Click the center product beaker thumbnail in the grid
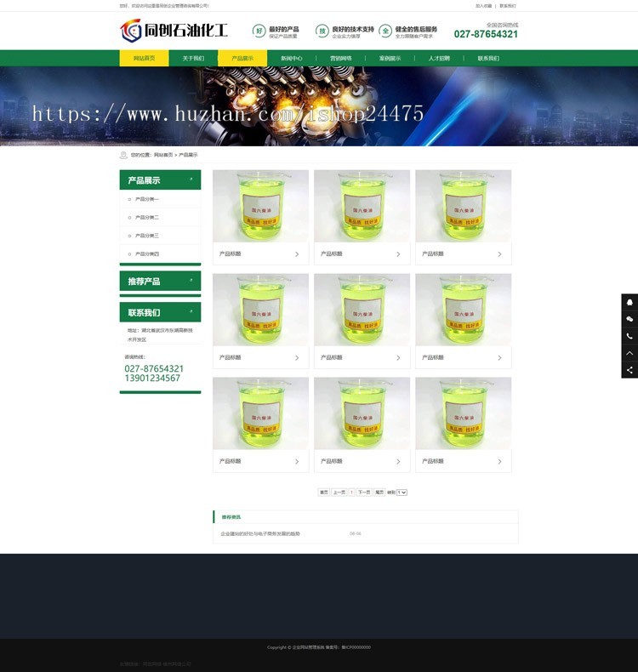Image resolution: width=638 pixels, height=672 pixels. 362,310
